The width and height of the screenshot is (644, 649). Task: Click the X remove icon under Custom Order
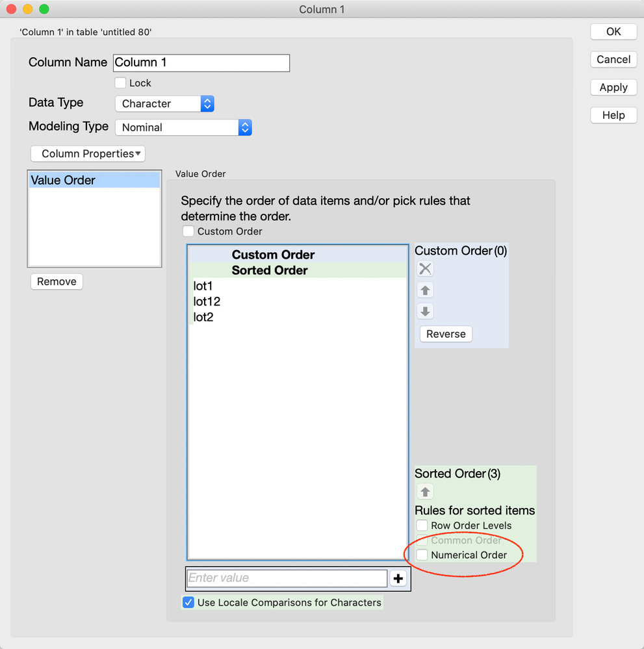pos(425,268)
